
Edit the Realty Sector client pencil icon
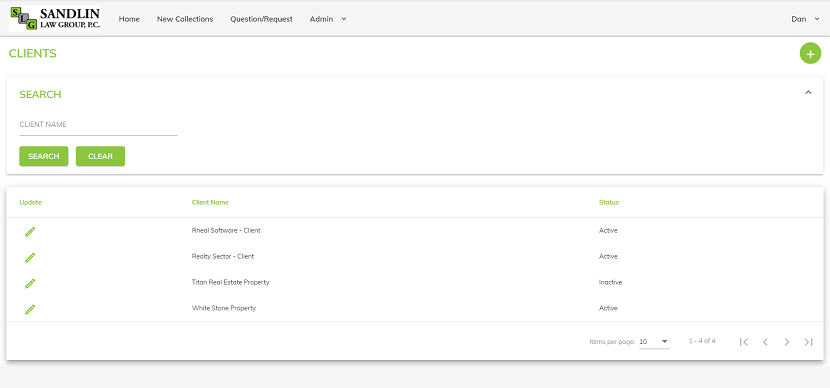click(30, 257)
